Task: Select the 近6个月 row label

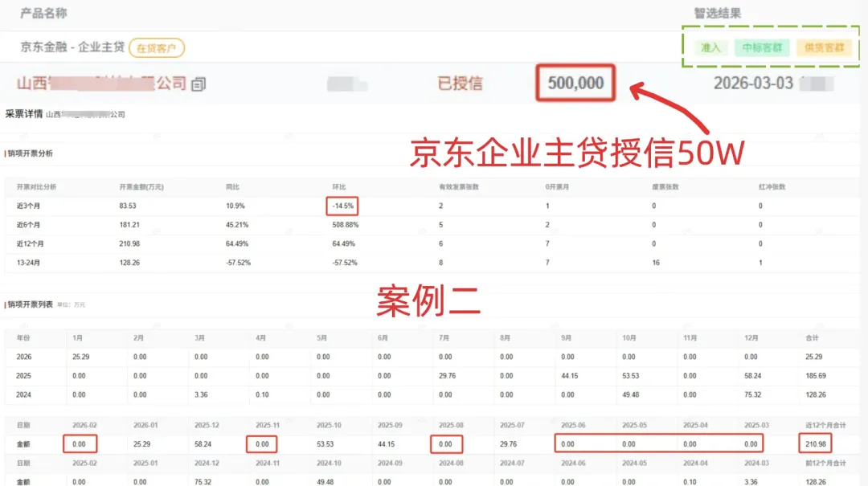Action: coord(28,225)
